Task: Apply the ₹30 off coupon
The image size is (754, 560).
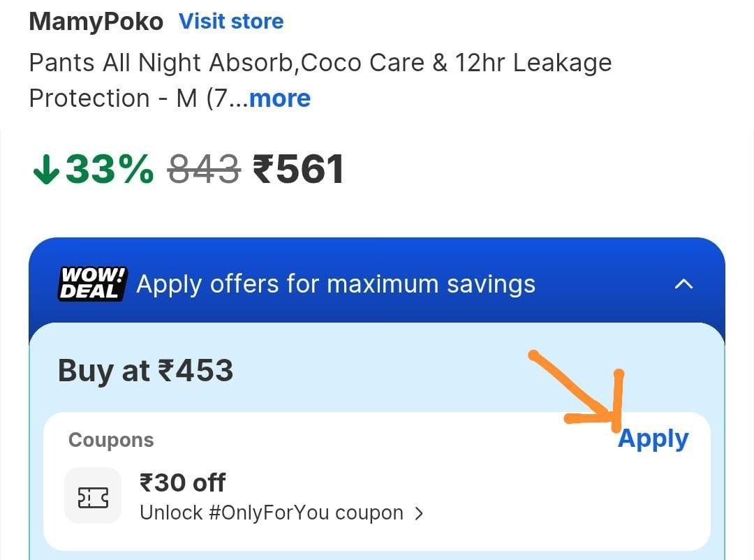Action: coord(653,439)
